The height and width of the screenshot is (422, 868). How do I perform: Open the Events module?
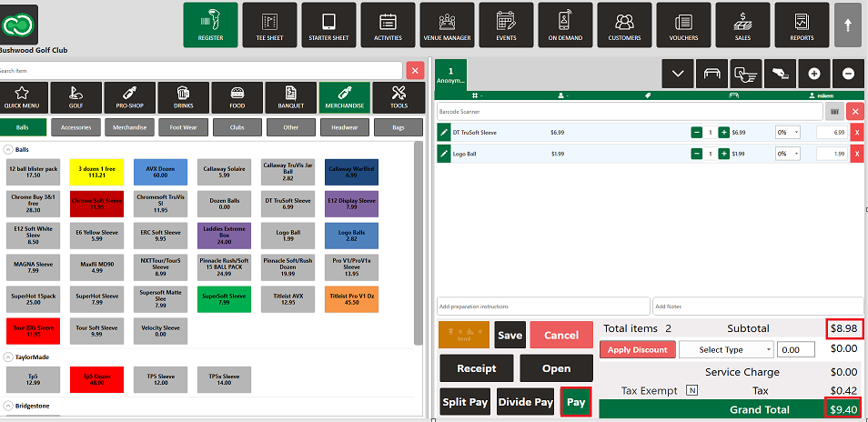506,25
